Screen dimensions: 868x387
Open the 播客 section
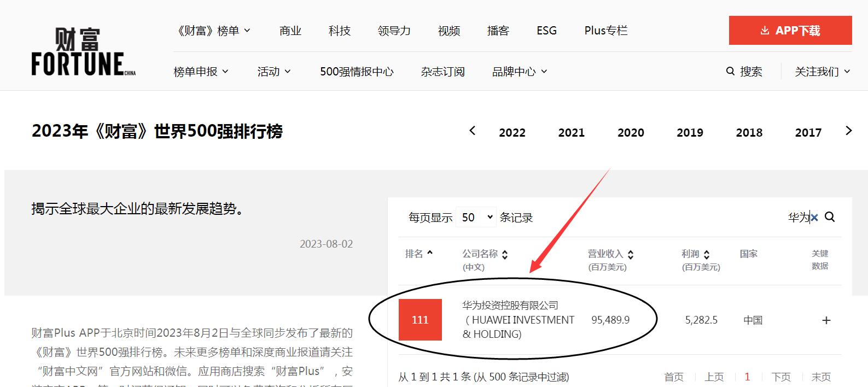tap(498, 31)
